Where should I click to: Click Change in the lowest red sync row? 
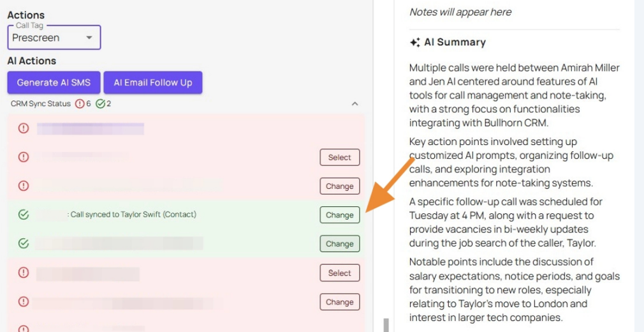pyautogui.click(x=339, y=302)
